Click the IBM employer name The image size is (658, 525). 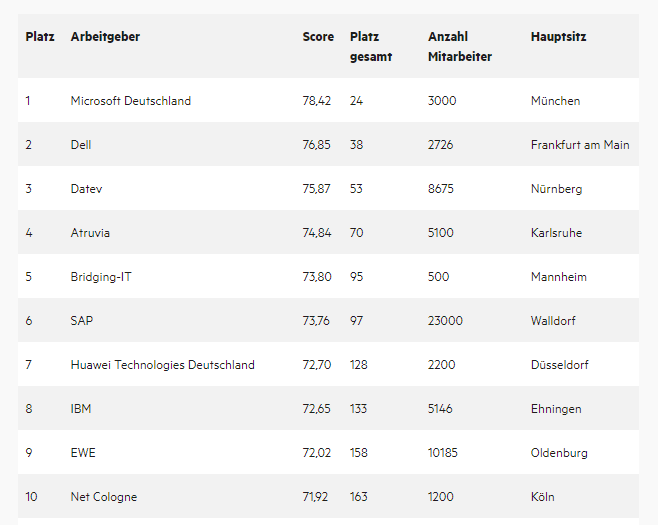click(x=81, y=409)
